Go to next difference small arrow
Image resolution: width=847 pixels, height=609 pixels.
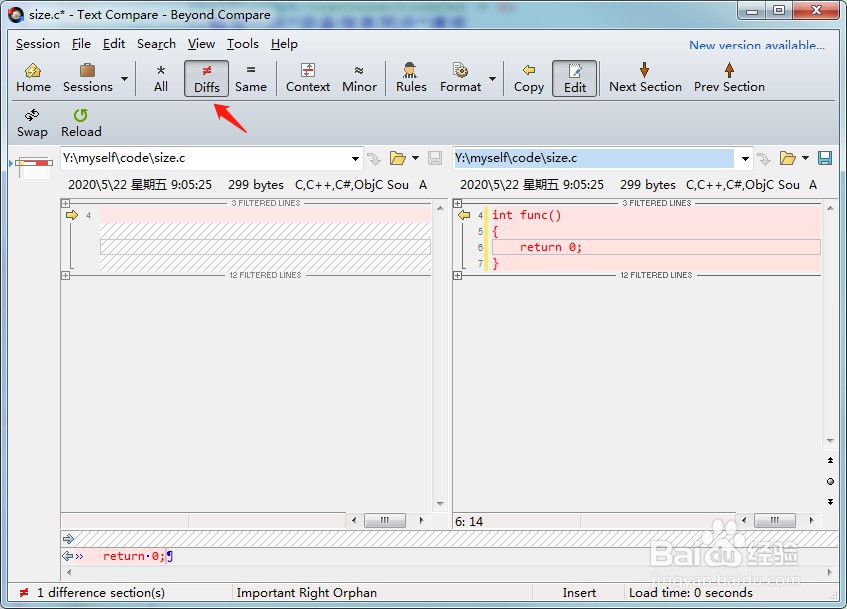pos(830,502)
